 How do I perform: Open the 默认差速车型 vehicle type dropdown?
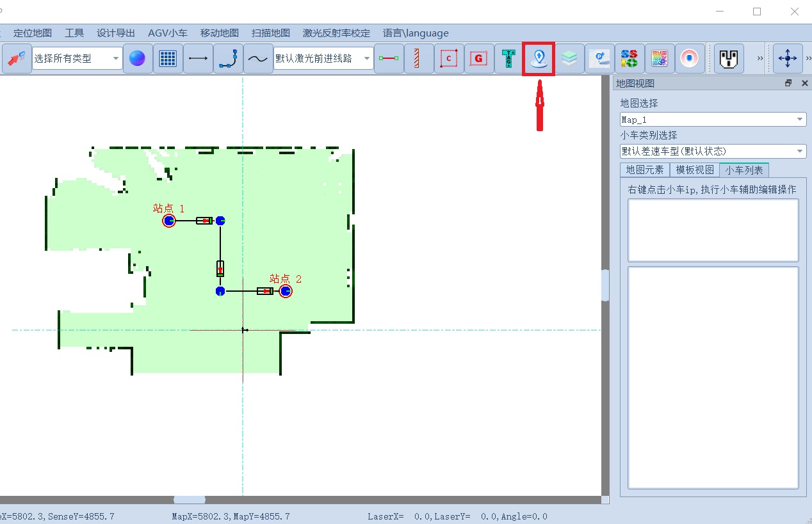point(713,152)
